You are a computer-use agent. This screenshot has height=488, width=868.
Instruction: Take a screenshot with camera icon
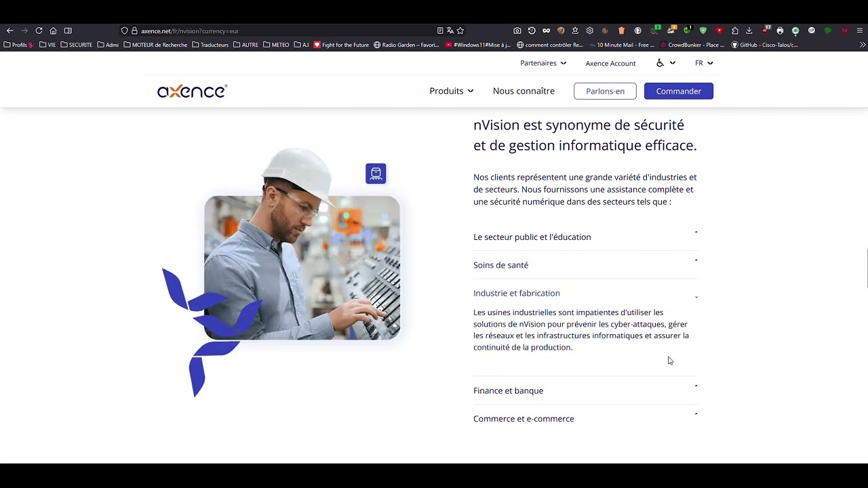[x=517, y=30]
